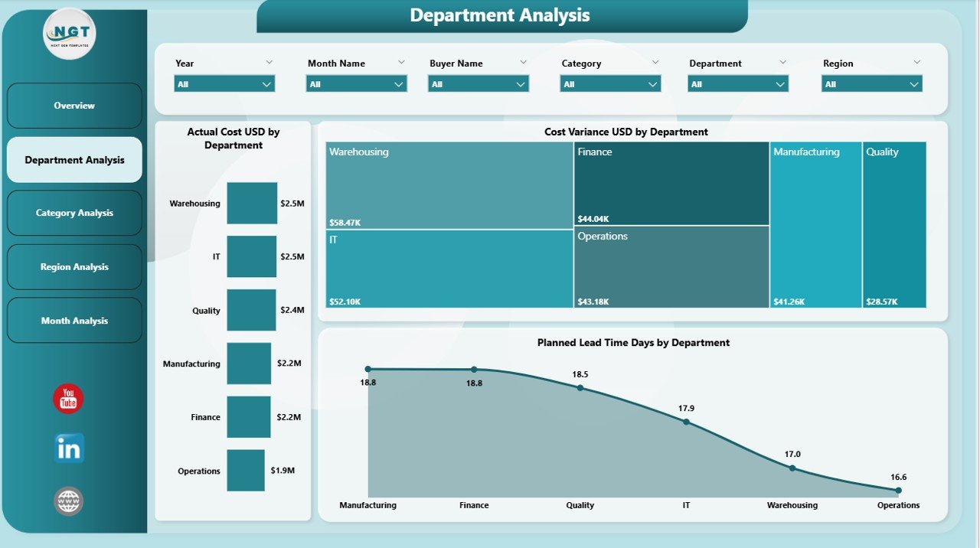This screenshot has height=548, width=980.
Task: Click the Quality data point on lead time line
Action: [580, 387]
